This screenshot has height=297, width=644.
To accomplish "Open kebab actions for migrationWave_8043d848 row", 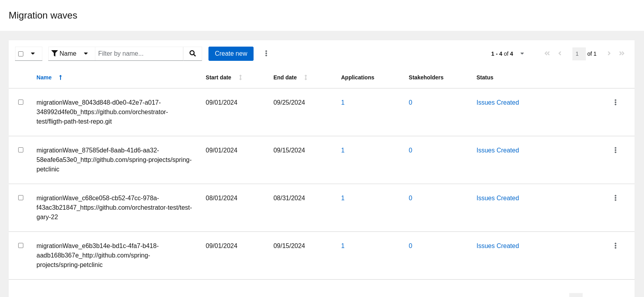I will pos(615,102).
